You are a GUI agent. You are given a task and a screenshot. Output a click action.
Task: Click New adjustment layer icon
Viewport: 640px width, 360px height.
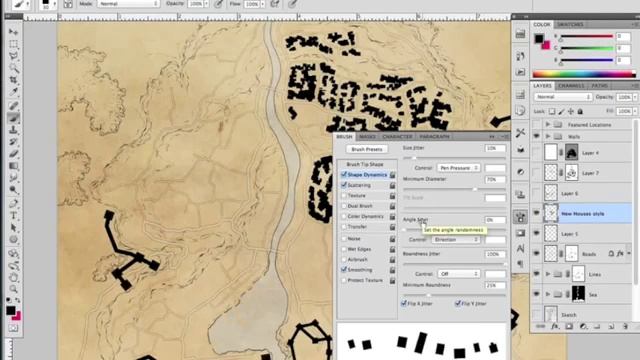point(583,326)
